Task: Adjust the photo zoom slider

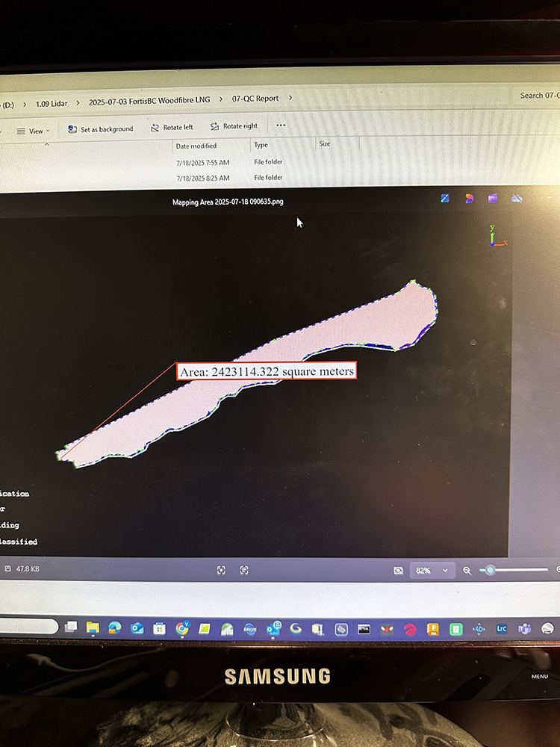Action: [x=491, y=570]
